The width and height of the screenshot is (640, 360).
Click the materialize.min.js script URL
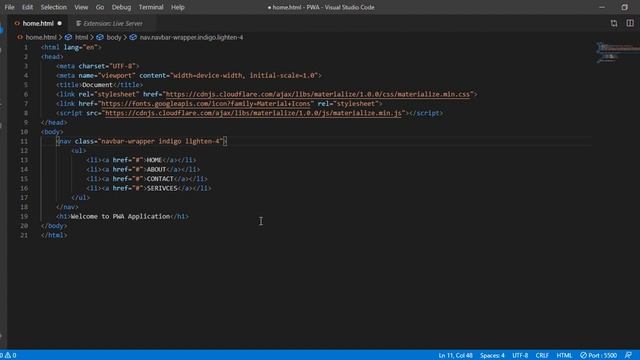click(253, 113)
